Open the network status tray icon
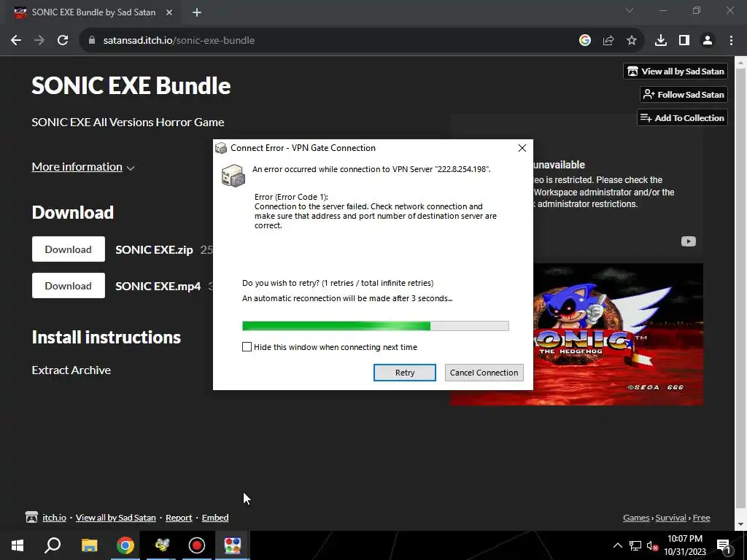Image resolution: width=747 pixels, height=560 pixels. (x=635, y=545)
